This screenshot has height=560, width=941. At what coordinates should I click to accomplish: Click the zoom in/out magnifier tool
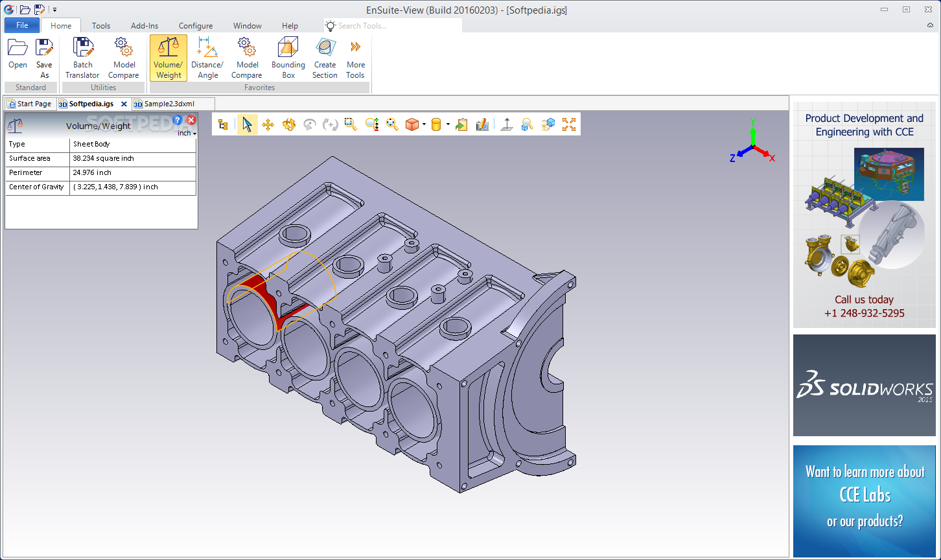[372, 124]
